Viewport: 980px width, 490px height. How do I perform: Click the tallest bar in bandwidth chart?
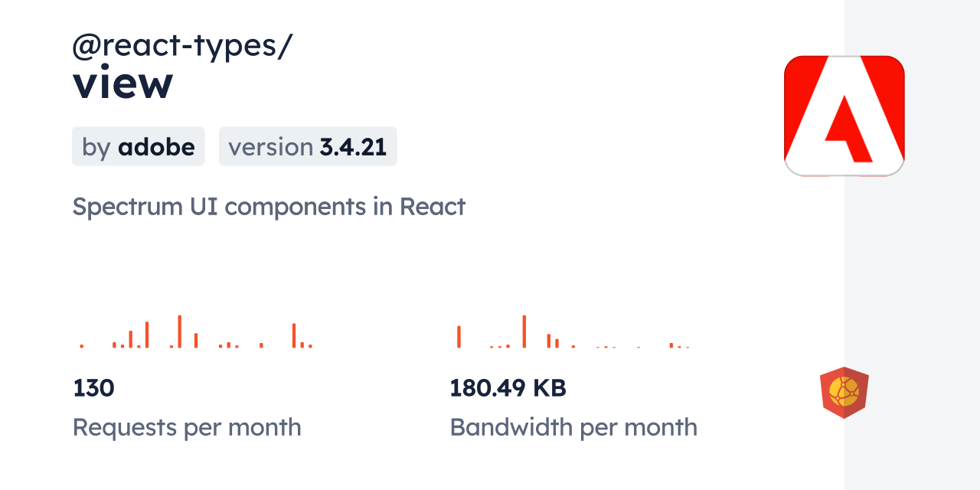tap(524, 332)
